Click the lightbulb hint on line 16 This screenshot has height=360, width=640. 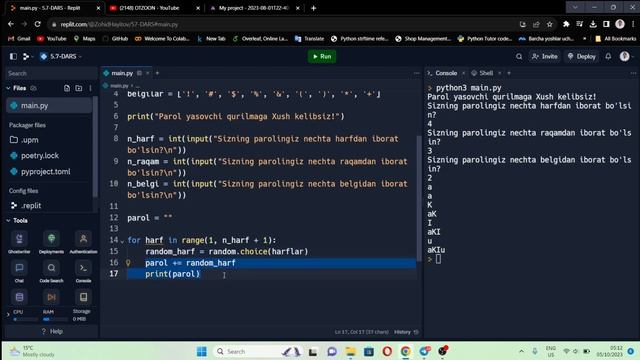(x=128, y=263)
